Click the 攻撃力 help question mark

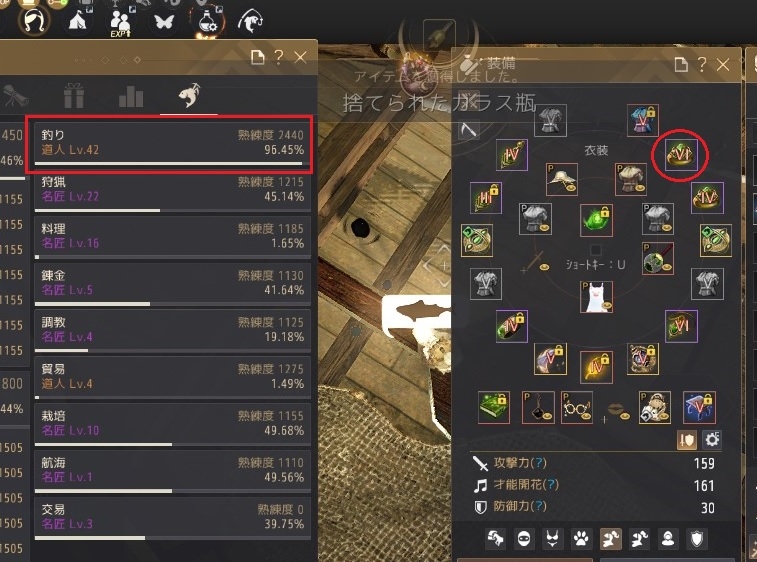pos(541,463)
